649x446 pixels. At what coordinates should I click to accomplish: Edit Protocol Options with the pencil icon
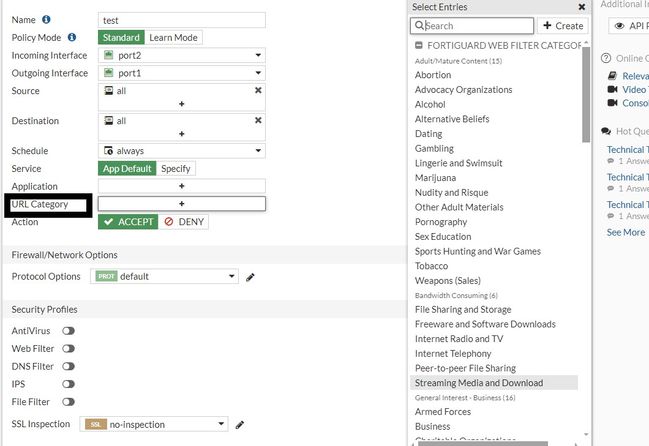coord(250,277)
